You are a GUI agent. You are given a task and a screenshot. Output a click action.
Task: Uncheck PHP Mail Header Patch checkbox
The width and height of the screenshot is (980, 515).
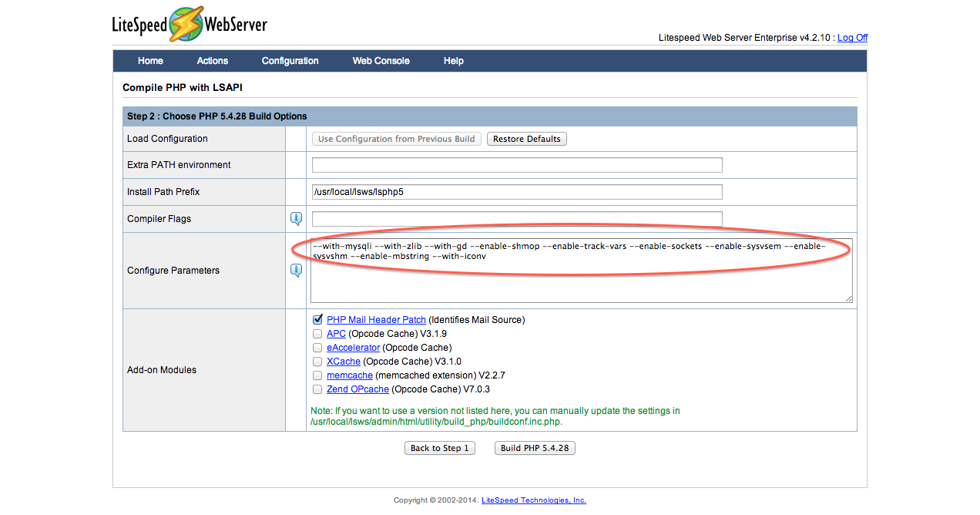(x=317, y=319)
